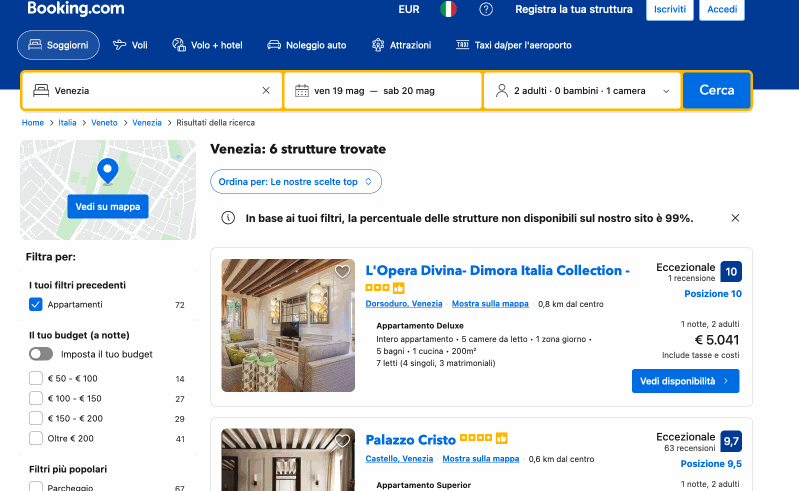Image resolution: width=799 pixels, height=491 pixels.
Task: Open the L'Opera Divina property photo
Action: 288,325
